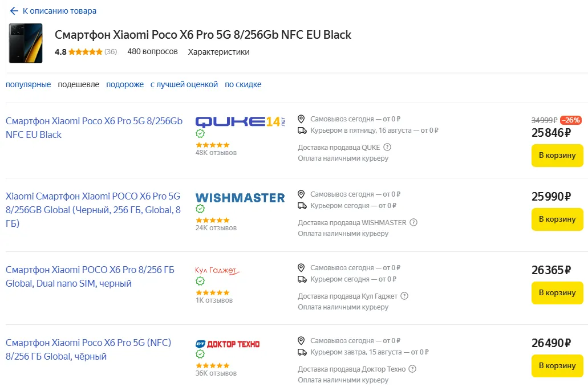
Task: Open the 480 вопросов link
Action: point(152,52)
